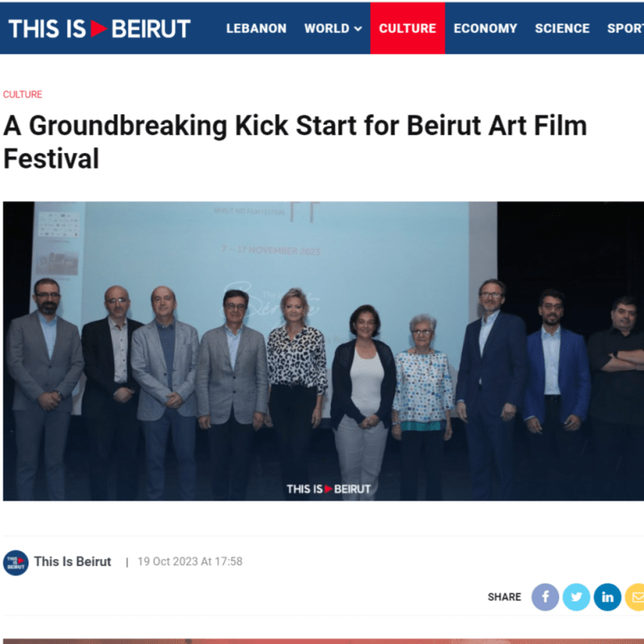Click the Beirut Art Film Festival headline
The width and height of the screenshot is (644, 644).
pos(295,142)
